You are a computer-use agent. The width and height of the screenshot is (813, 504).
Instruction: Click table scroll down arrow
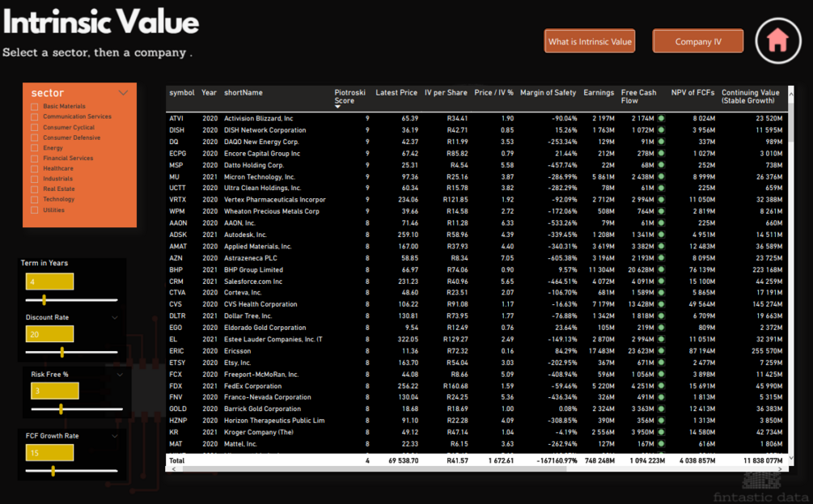click(790, 458)
